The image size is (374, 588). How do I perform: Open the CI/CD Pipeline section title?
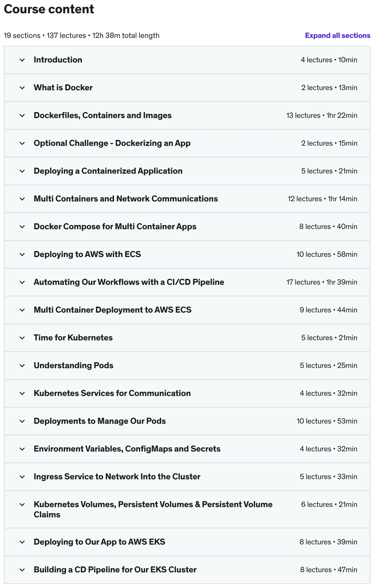[129, 282]
